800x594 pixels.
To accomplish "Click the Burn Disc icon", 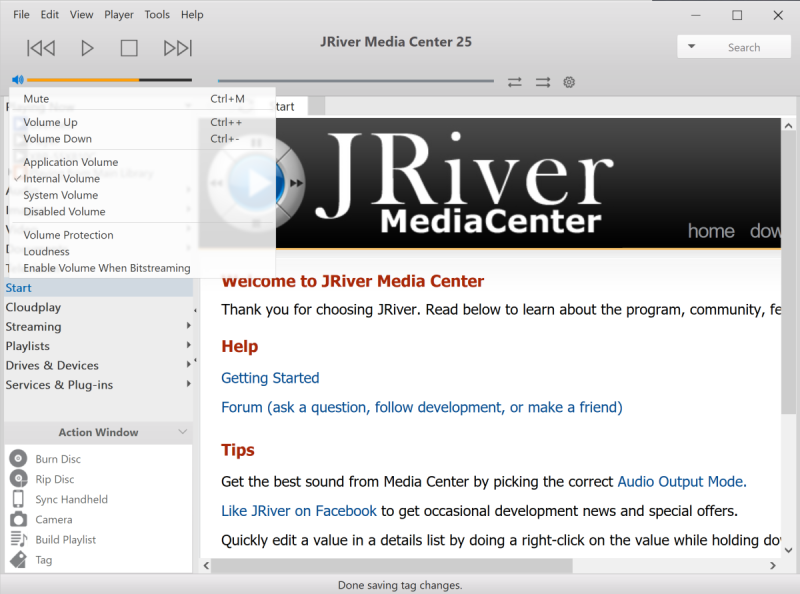I will click(18, 459).
